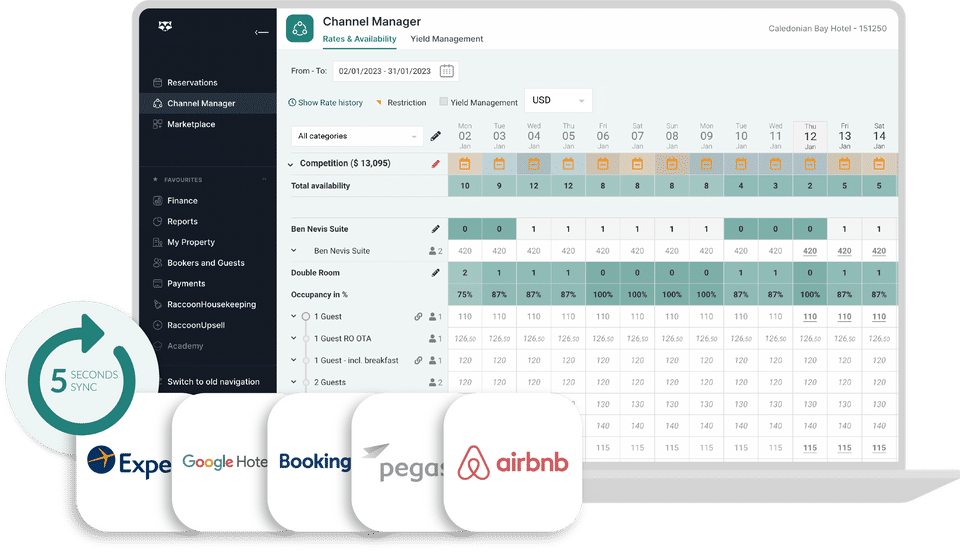Click link icon on breakfast rate row
Image resolution: width=960 pixels, height=553 pixels.
pyautogui.click(x=418, y=361)
